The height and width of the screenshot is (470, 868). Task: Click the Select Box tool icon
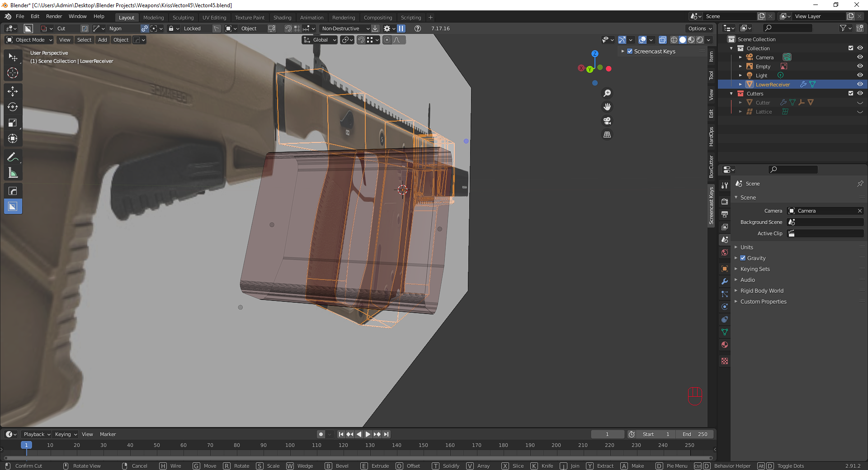click(x=13, y=57)
